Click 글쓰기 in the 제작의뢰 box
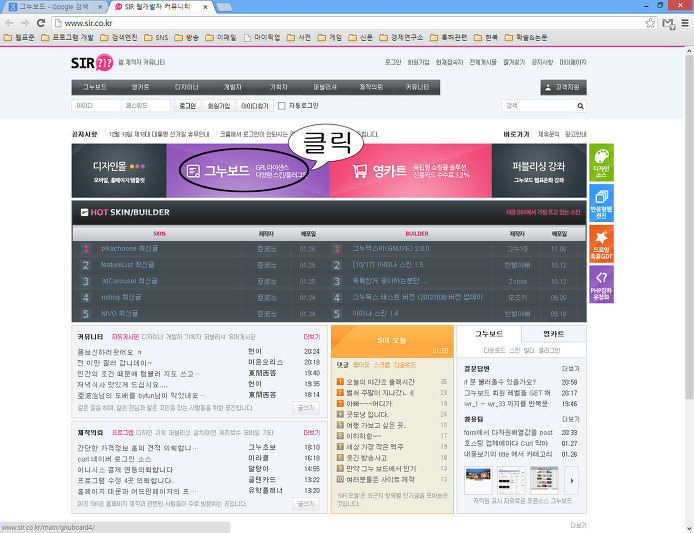Image resolution: width=694 pixels, height=533 pixels. [x=305, y=504]
